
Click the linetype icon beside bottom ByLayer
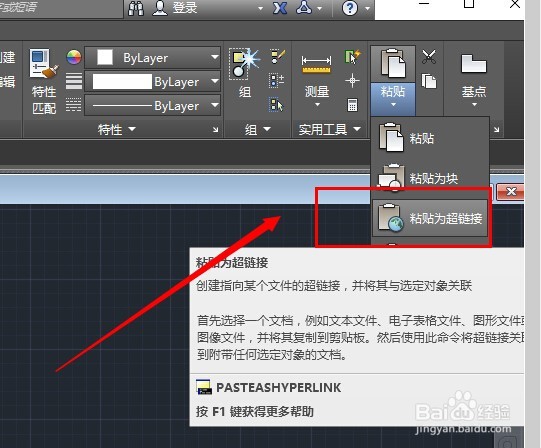pos(73,105)
